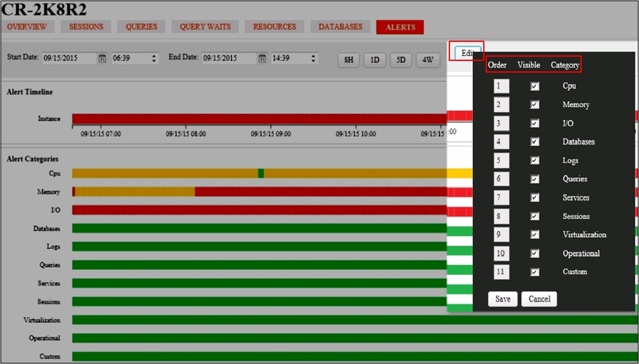Click the Operational green alert bar
This screenshot has width=639, height=364.
pos(354,338)
